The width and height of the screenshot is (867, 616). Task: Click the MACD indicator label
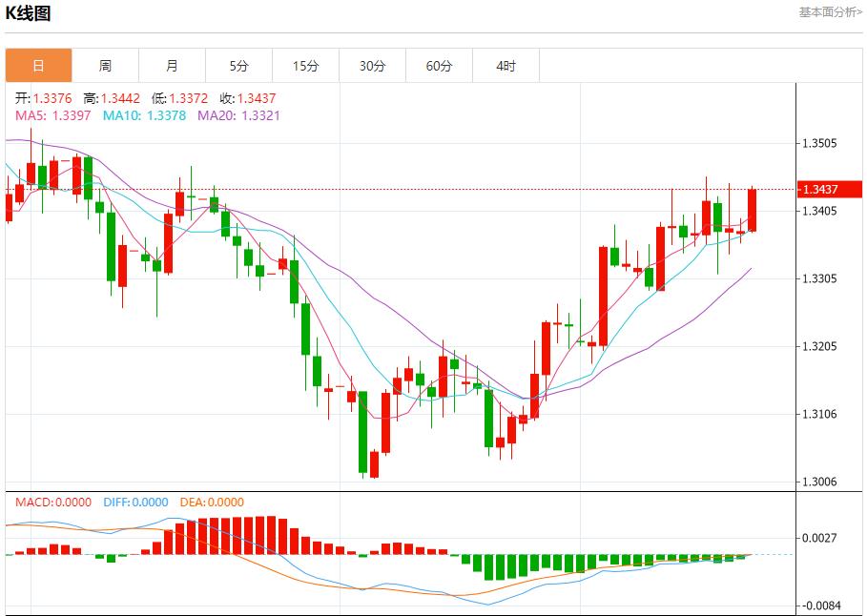point(52,503)
